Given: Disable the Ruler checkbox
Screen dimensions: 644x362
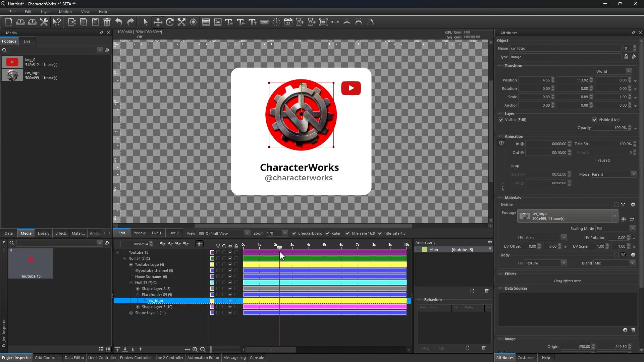Looking at the screenshot, I should pos(327,233).
